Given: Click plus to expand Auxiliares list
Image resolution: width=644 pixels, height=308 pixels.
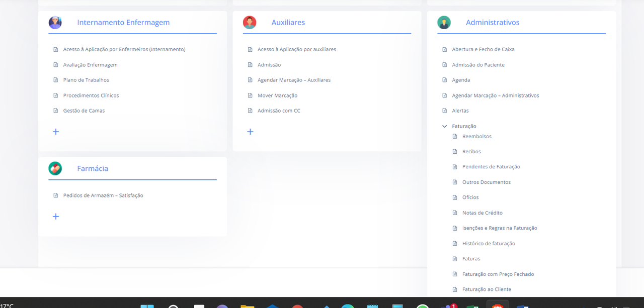Looking at the screenshot, I should (250, 132).
